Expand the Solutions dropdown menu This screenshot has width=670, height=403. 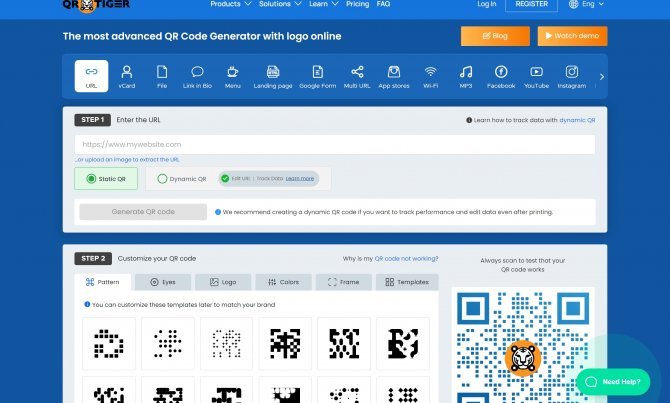coord(280,4)
